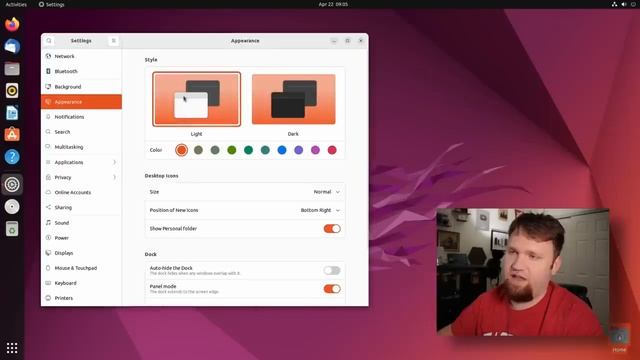The width and height of the screenshot is (640, 360).
Task: Open Thunderbird mail from the dock
Action: point(12,46)
